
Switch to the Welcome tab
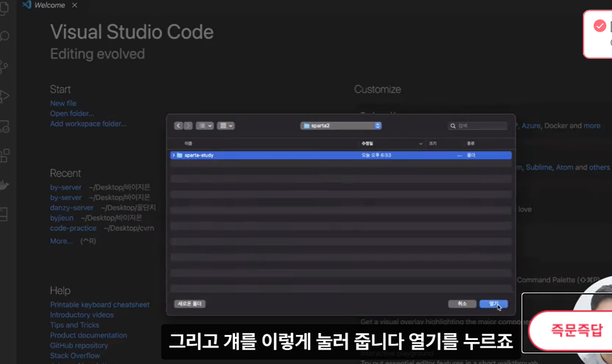pos(49,5)
